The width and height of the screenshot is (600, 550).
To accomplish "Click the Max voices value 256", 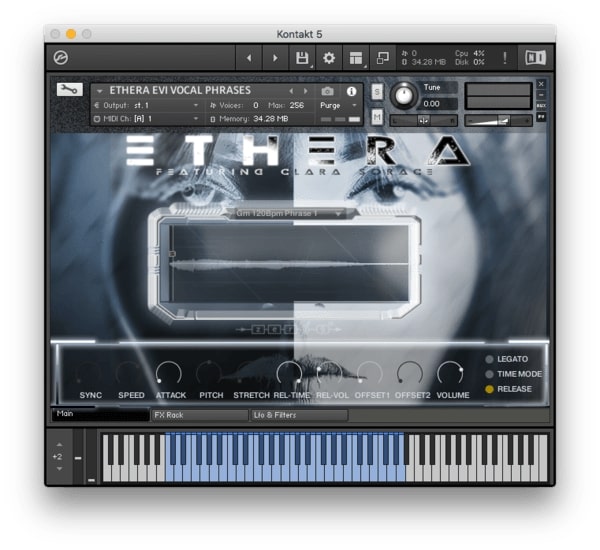I will pyautogui.click(x=297, y=105).
